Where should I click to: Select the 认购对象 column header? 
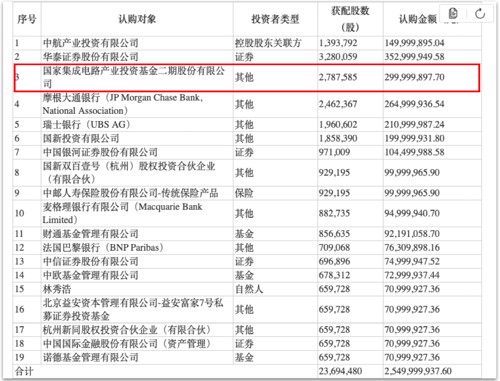[x=137, y=19]
